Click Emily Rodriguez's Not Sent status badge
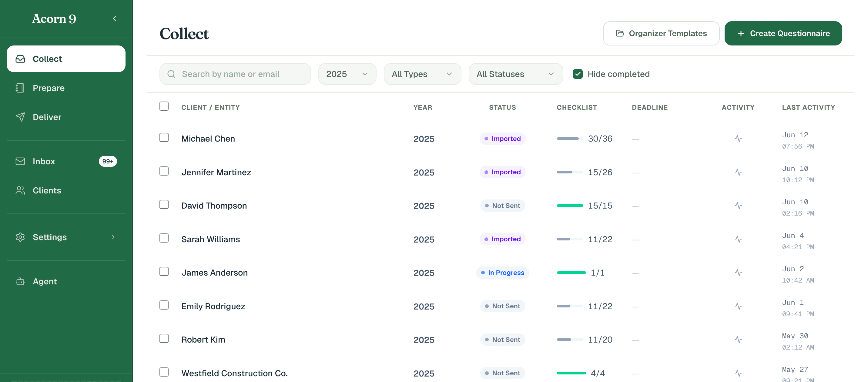This screenshot has height=382, width=868. [x=502, y=306]
